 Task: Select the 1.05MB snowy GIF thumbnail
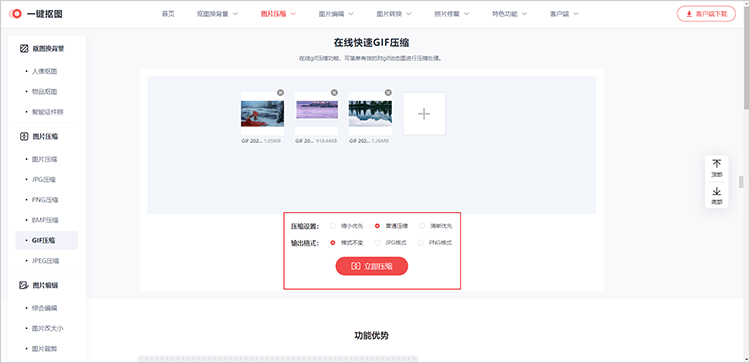click(262, 113)
